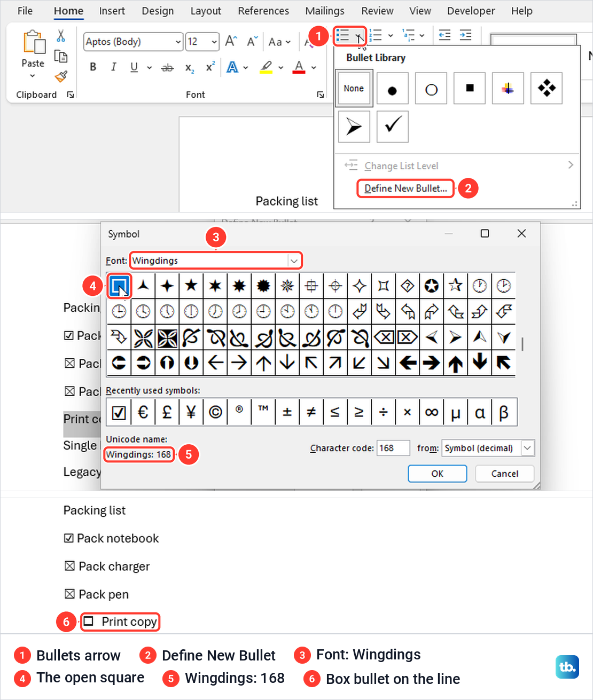
Task: Open the Bullets dropdown arrow
Action: [x=360, y=36]
